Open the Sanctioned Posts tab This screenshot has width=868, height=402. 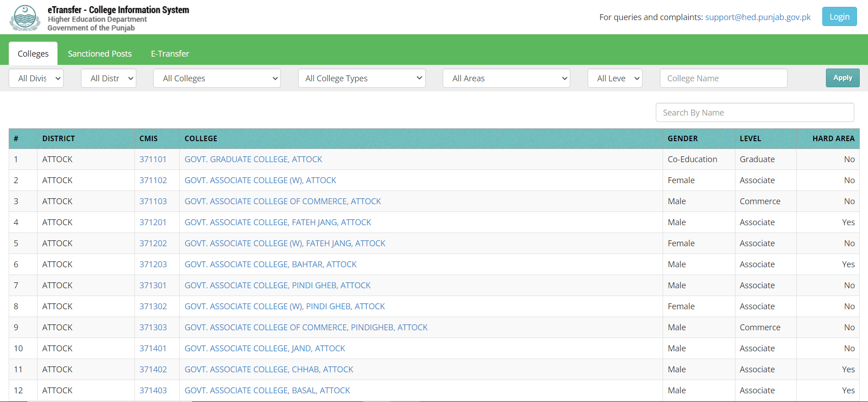coord(100,53)
